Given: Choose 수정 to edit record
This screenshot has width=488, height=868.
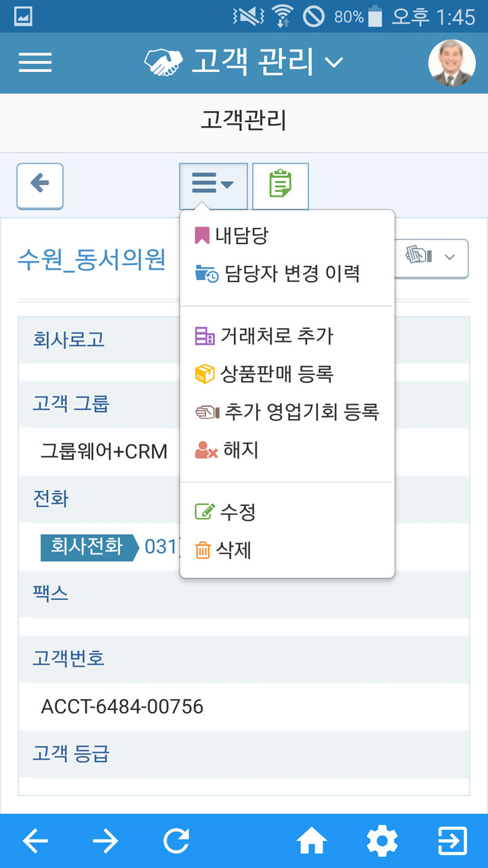Looking at the screenshot, I should pyautogui.click(x=225, y=512).
